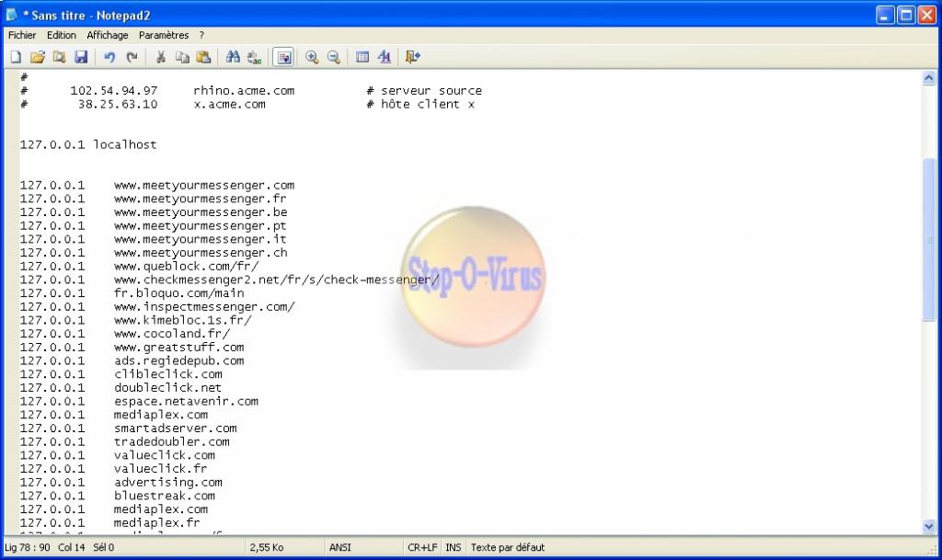Undo the last edit using toolbar arrow
This screenshot has height=560, width=942.
pyautogui.click(x=109, y=57)
